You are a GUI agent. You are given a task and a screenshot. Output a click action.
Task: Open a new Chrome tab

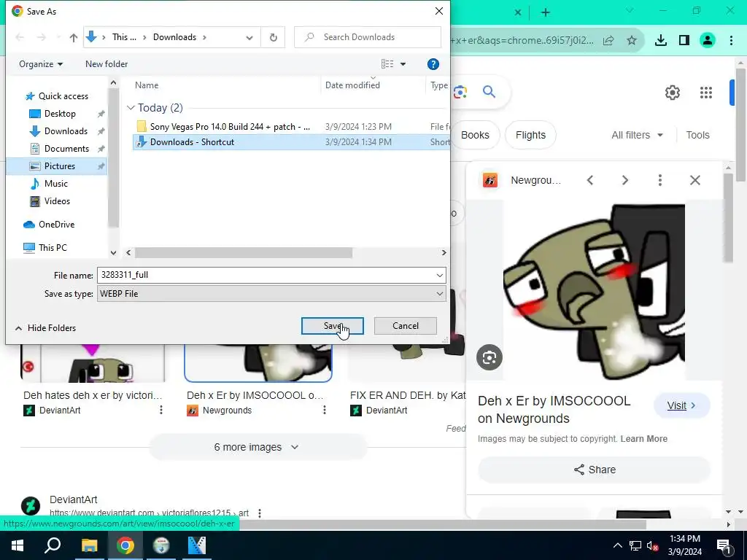click(546, 12)
